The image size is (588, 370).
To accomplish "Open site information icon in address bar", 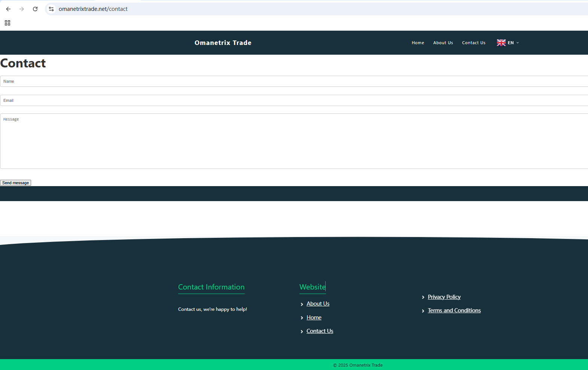I will 51,9.
